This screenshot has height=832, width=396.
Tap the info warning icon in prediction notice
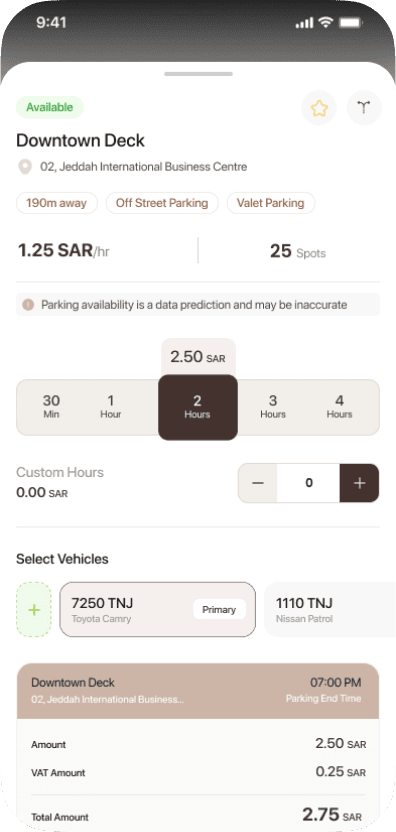28,305
